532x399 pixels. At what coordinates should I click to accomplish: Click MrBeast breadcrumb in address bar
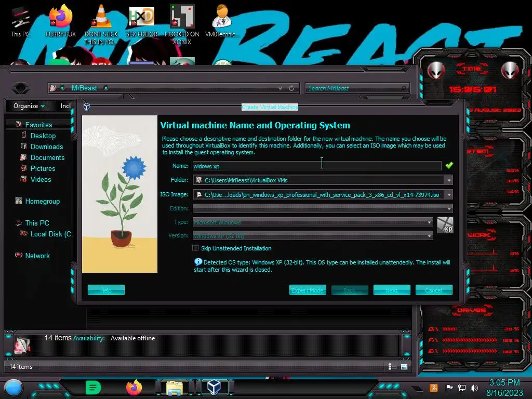(x=84, y=88)
